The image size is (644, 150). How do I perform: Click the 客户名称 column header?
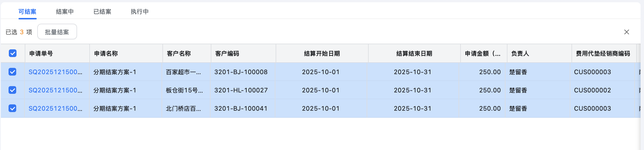(179, 53)
